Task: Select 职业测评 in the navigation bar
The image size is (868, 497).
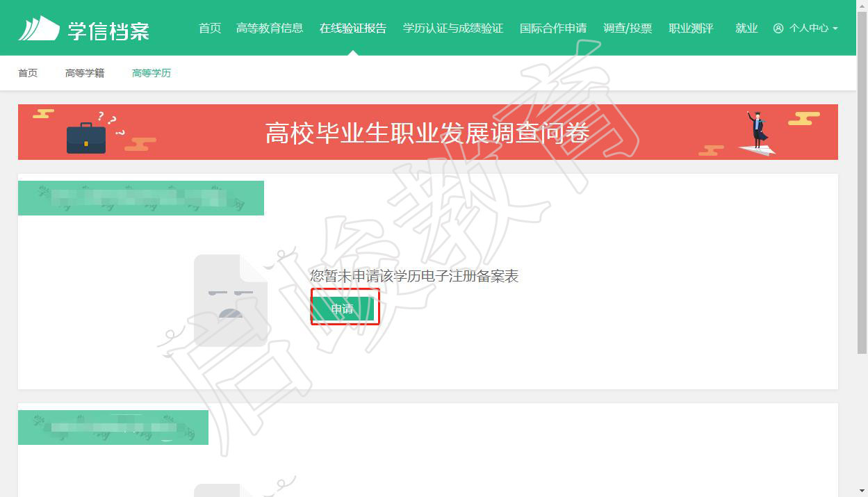Action: (x=691, y=28)
